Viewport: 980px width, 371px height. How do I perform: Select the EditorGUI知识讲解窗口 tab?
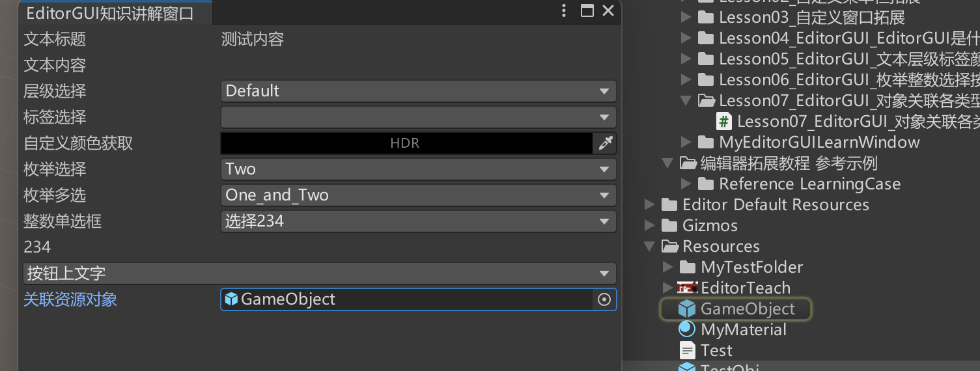click(109, 13)
